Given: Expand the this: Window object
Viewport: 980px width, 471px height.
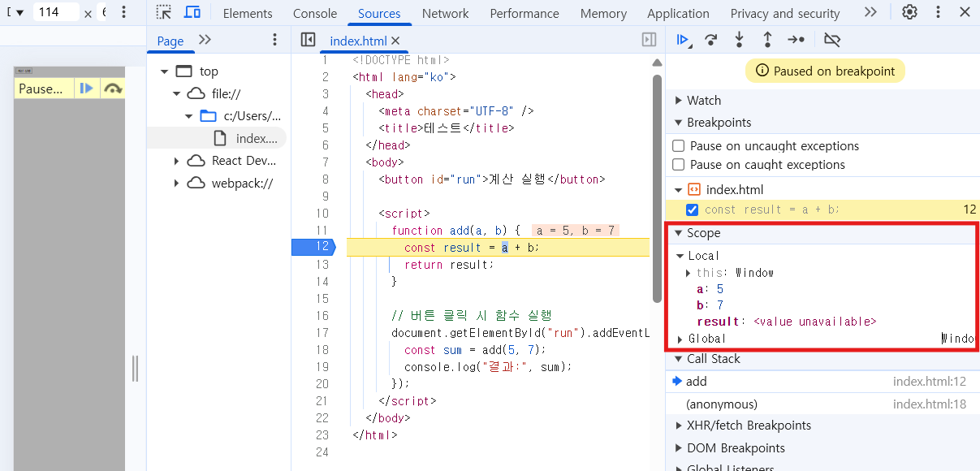Looking at the screenshot, I should [689, 273].
